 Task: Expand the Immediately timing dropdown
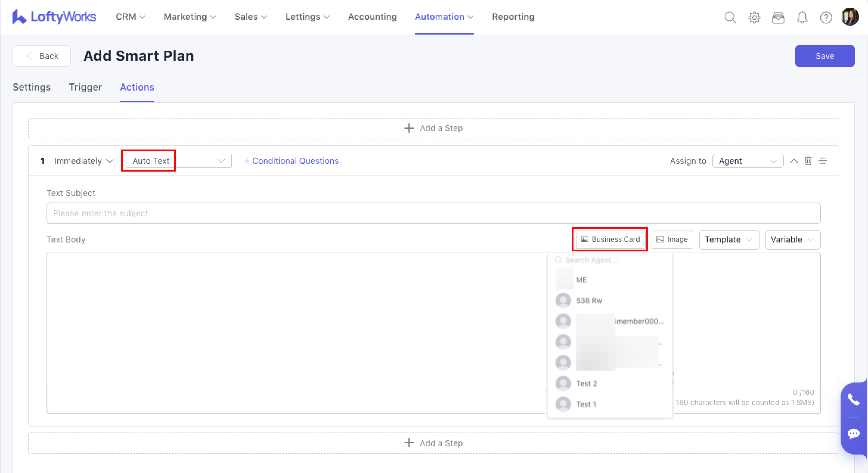(83, 161)
